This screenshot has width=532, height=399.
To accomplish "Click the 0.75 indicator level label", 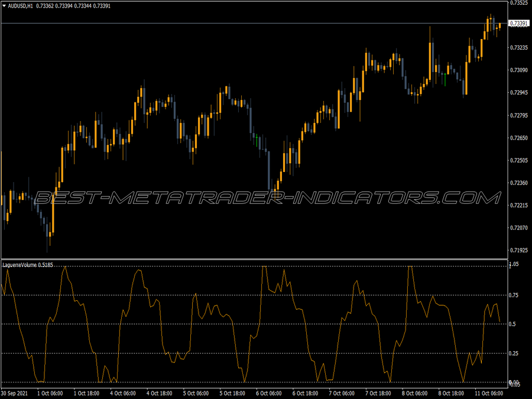I will pyautogui.click(x=514, y=295).
